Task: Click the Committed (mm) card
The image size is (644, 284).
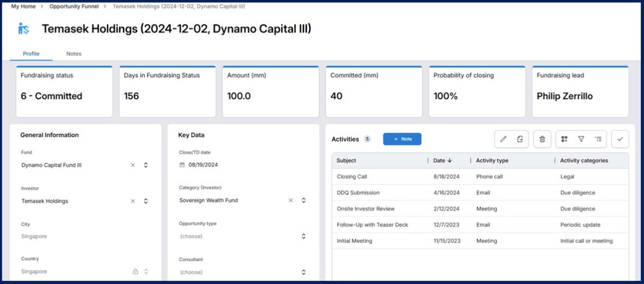Action: (374, 92)
